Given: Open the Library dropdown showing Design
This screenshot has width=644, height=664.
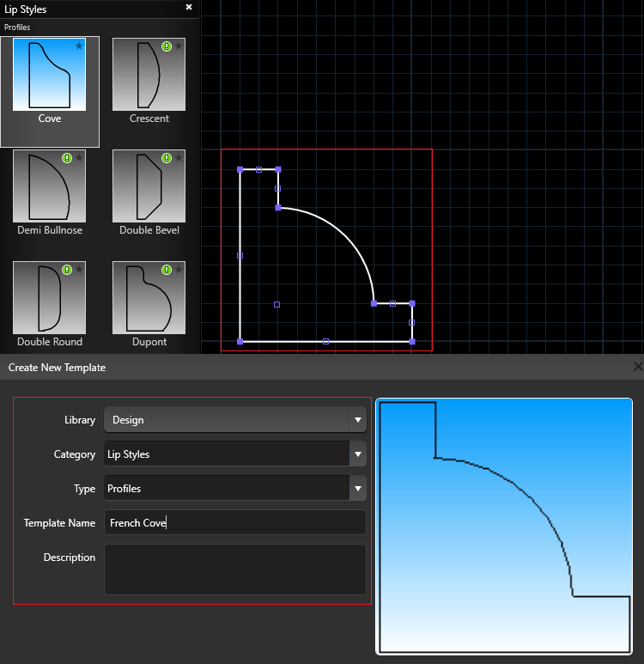Looking at the screenshot, I should click(x=234, y=420).
